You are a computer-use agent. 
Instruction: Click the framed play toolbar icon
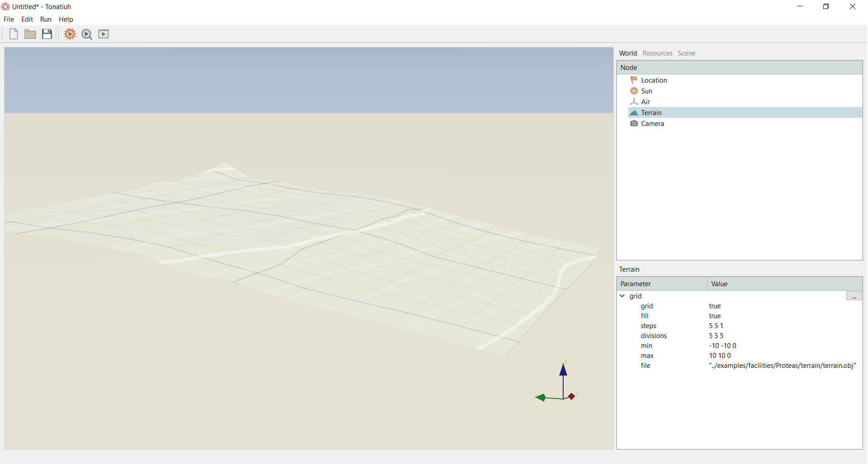(x=103, y=34)
